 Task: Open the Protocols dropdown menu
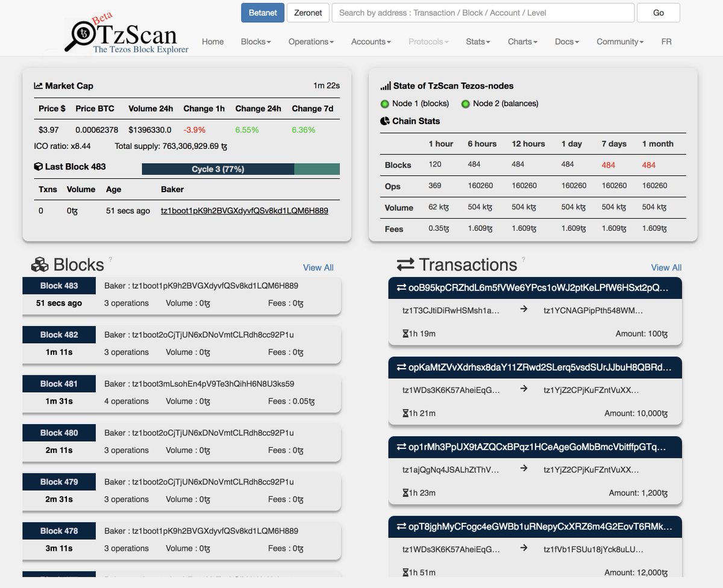428,42
